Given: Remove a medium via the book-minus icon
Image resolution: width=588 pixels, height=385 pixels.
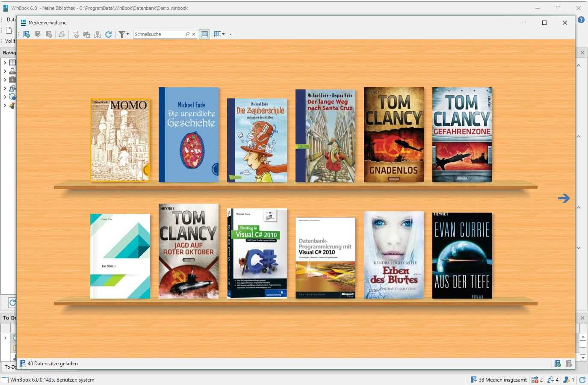Looking at the screenshot, I should pyautogui.click(x=48, y=34).
